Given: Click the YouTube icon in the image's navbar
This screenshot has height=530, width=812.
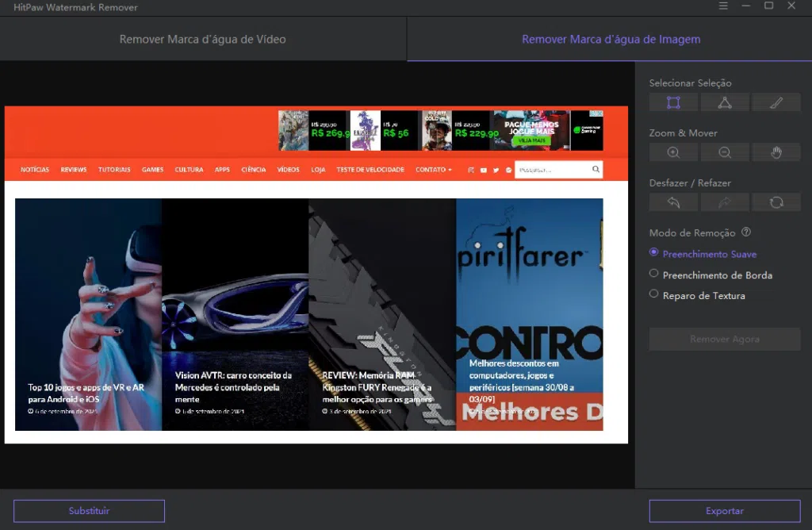Looking at the screenshot, I should (x=483, y=170).
